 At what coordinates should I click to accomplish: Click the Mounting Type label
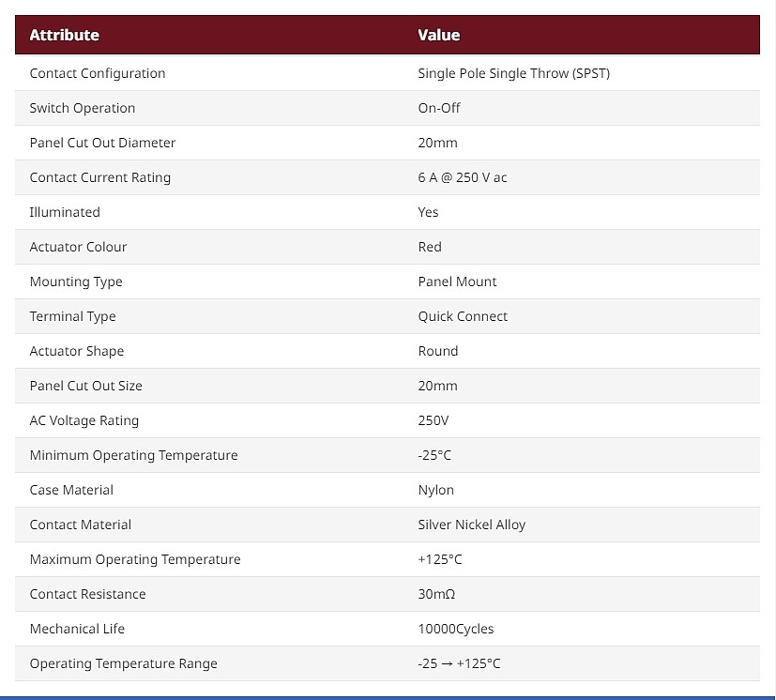click(76, 282)
